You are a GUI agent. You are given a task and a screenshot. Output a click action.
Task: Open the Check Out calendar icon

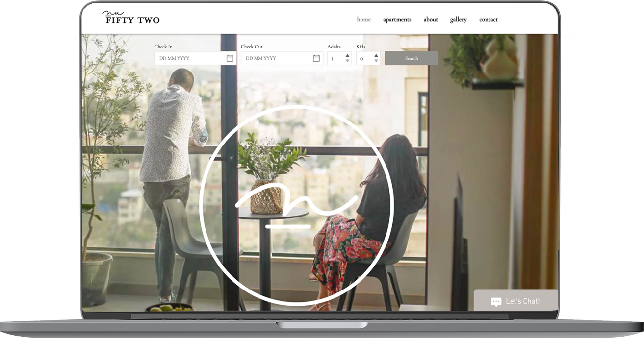pyautogui.click(x=316, y=58)
